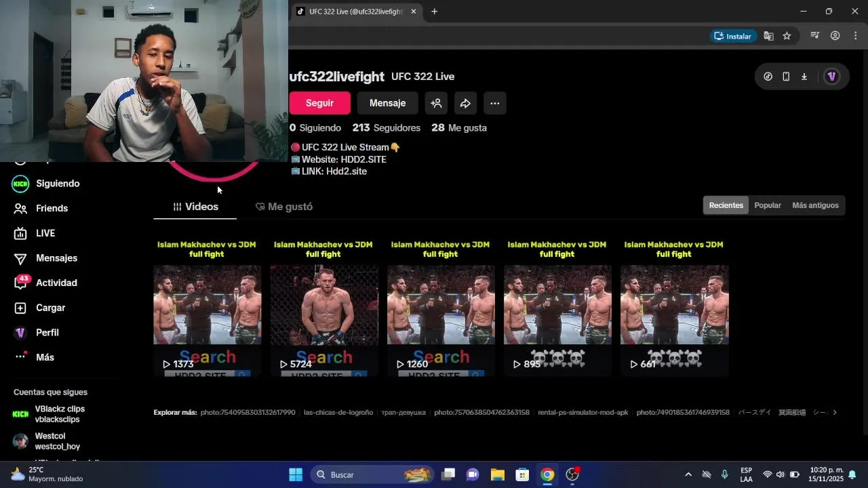Show hidden tray icons chevron

(688, 474)
